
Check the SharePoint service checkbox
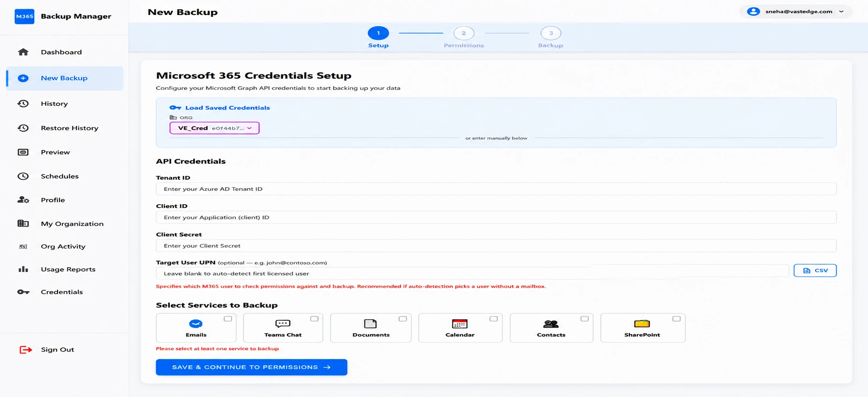pos(677,319)
